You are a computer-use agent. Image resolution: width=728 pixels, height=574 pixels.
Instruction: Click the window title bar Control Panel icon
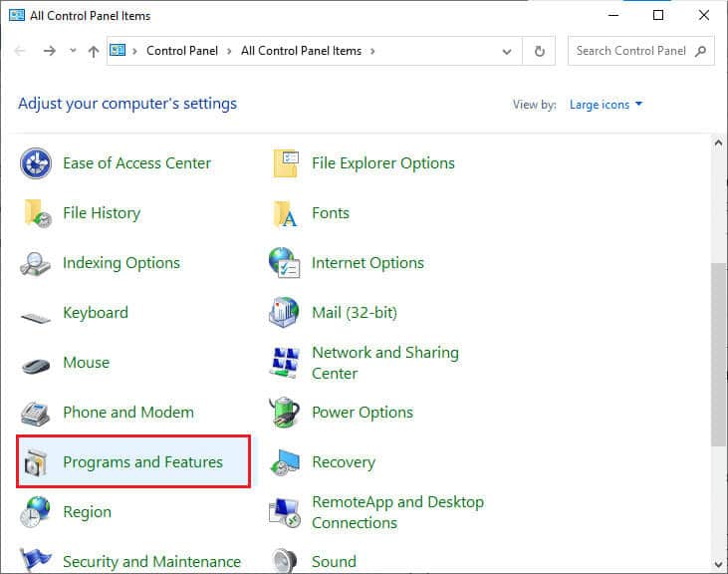pyautogui.click(x=17, y=15)
